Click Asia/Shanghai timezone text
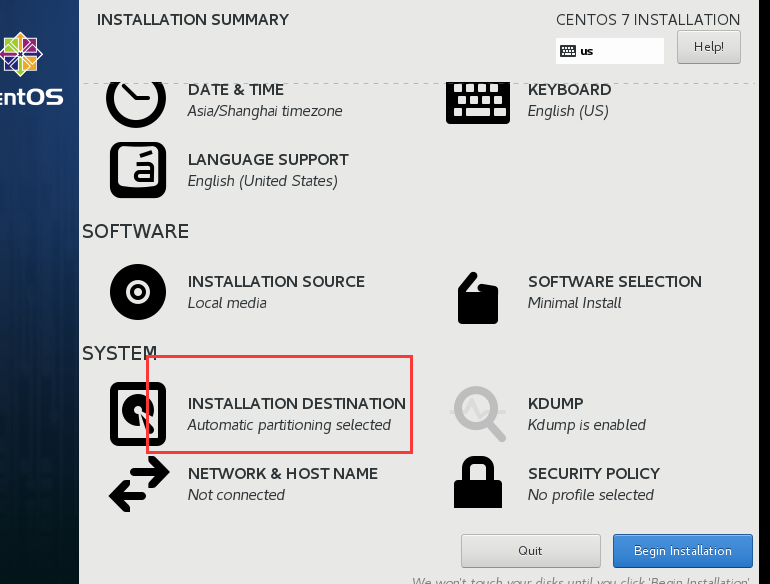The image size is (770, 584). pos(265,111)
